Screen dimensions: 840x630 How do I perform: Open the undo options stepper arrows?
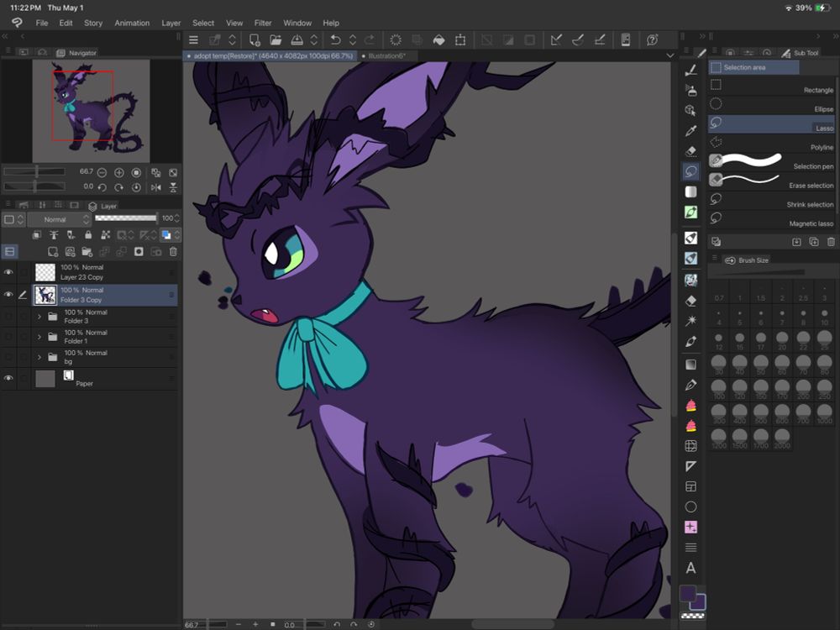coord(353,40)
